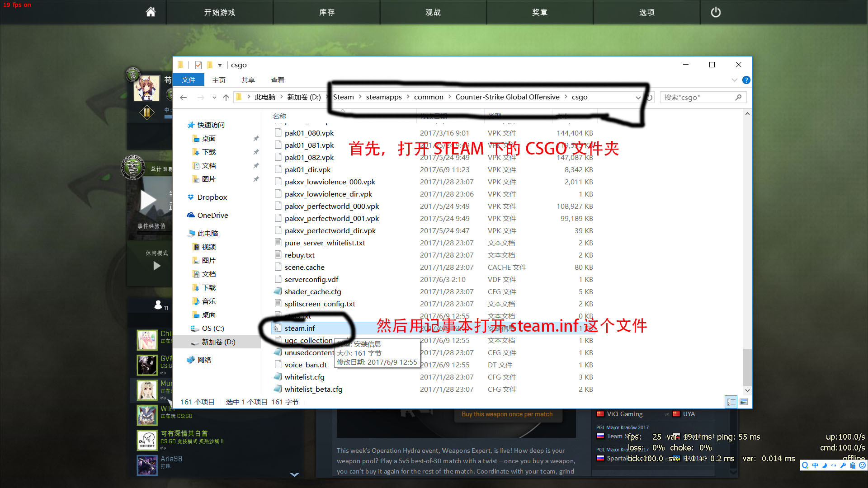Click the file list scroll up arrow
This screenshot has width=868, height=488.
click(x=747, y=114)
